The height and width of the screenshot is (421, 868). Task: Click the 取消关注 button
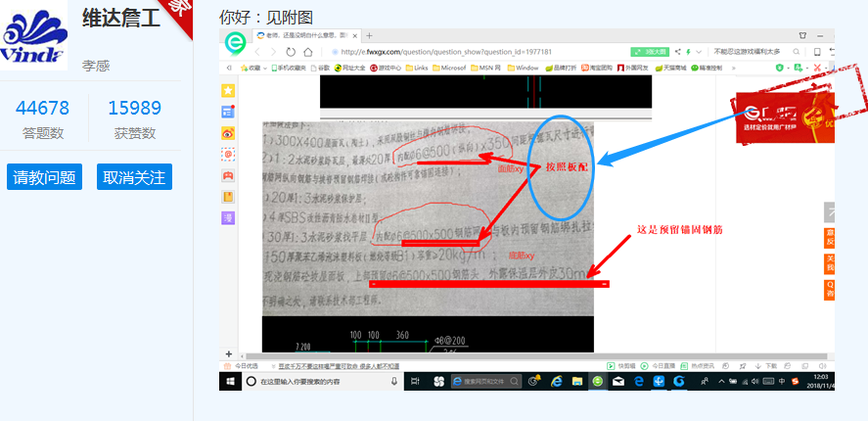pos(134,176)
